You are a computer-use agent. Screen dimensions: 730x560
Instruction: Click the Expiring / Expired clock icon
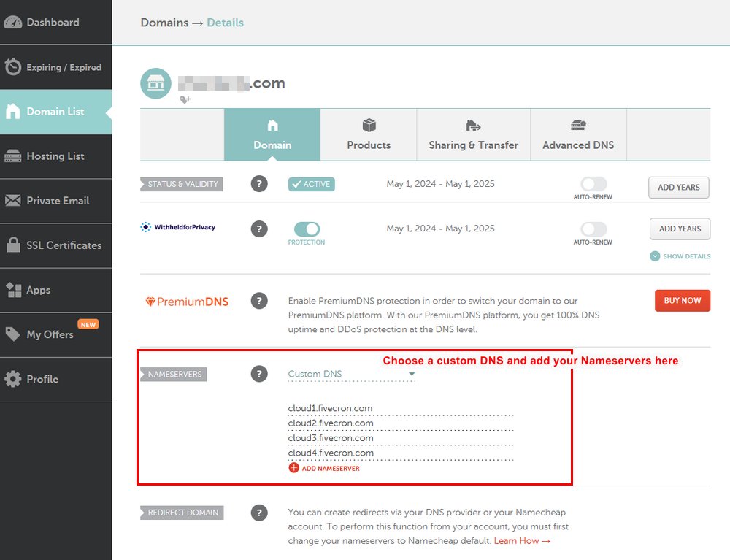12,67
